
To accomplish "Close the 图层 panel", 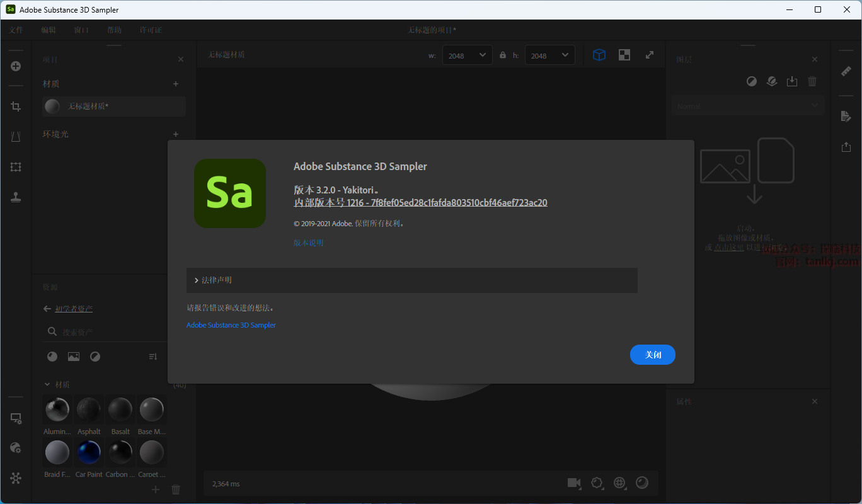I will click(815, 59).
